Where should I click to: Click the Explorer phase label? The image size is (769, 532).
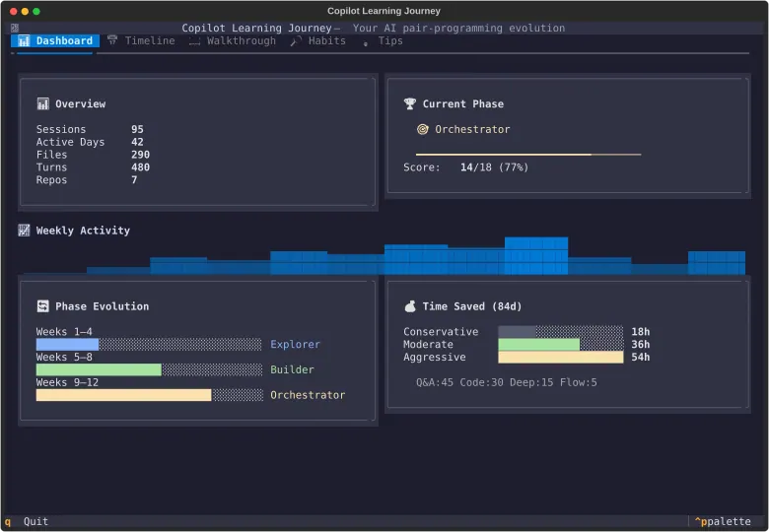click(295, 345)
